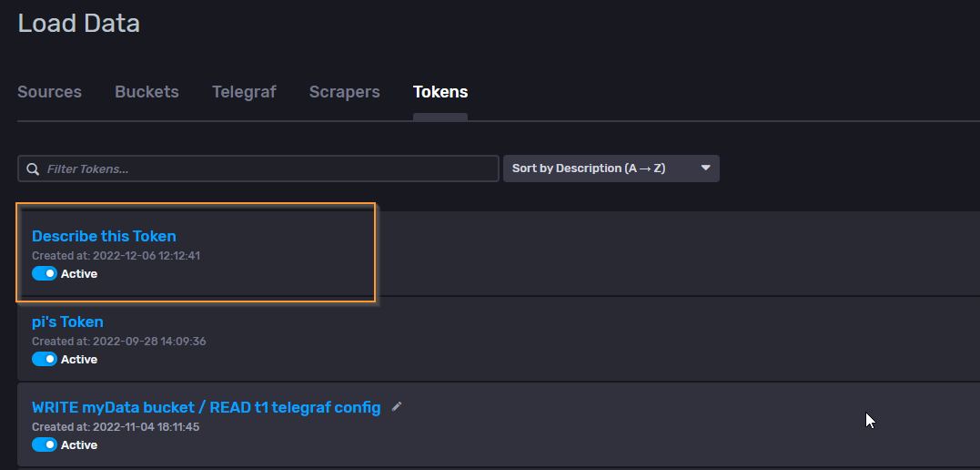This screenshot has width=980, height=470.
Task: Switch to the Sources tab
Action: tap(49, 92)
